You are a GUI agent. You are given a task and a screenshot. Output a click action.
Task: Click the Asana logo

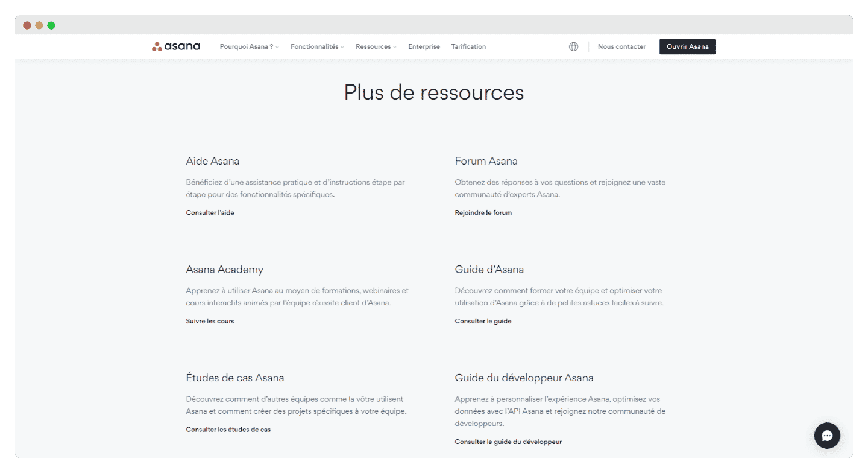[x=176, y=46]
